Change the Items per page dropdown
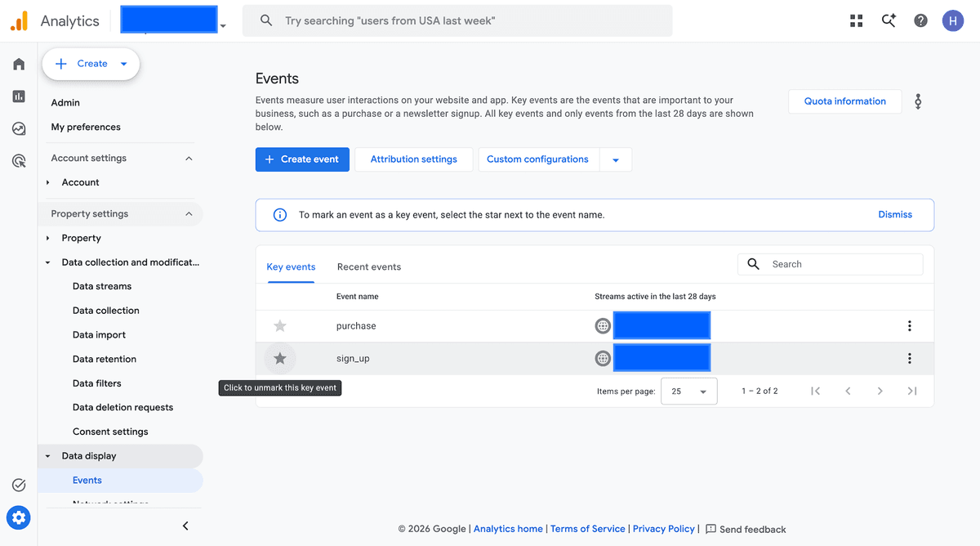Viewport: 980px width, 546px height. [x=688, y=392]
